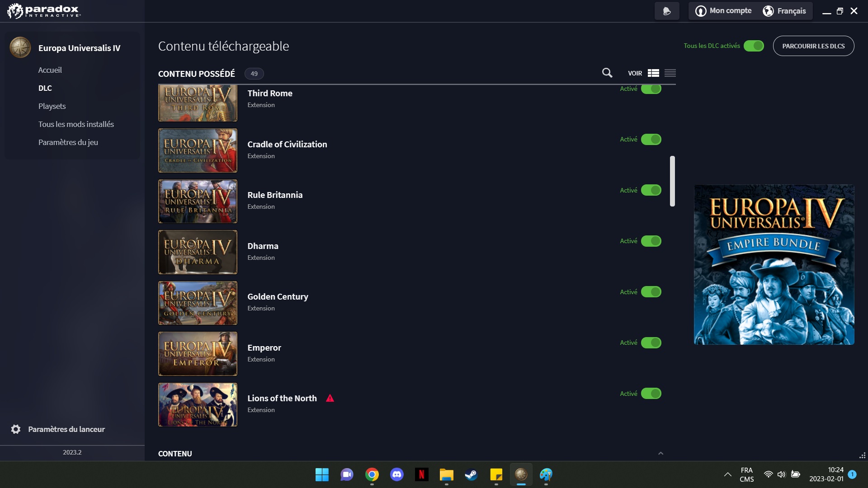
Task: Click the Europa Universalis IV taskbar icon
Action: (x=521, y=474)
